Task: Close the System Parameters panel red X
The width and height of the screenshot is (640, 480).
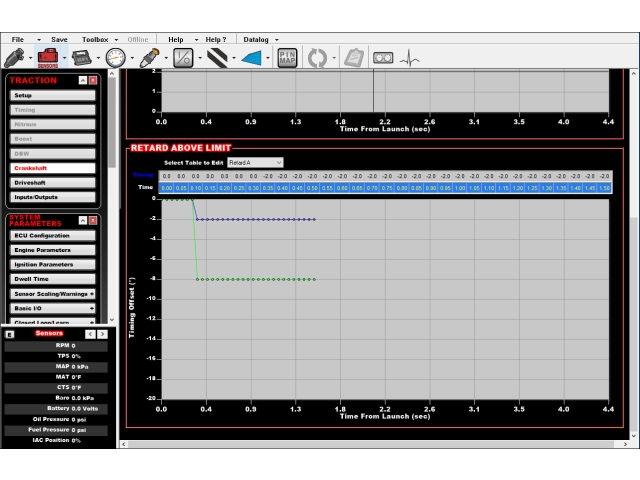Action: tap(93, 220)
